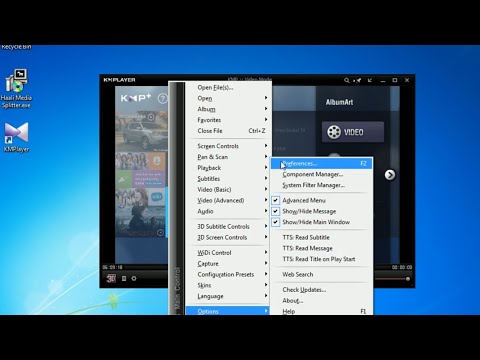
Task: Uncheck Show/Hide Main Window option
Action: [276, 222]
